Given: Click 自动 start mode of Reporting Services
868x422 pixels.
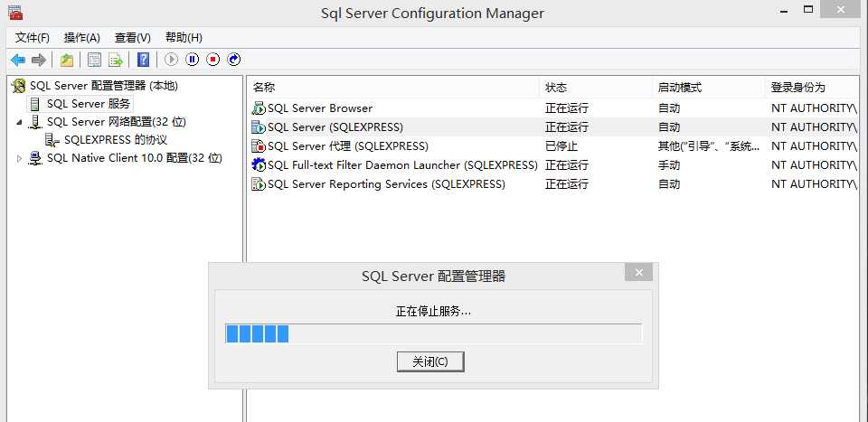Looking at the screenshot, I should 669,183.
